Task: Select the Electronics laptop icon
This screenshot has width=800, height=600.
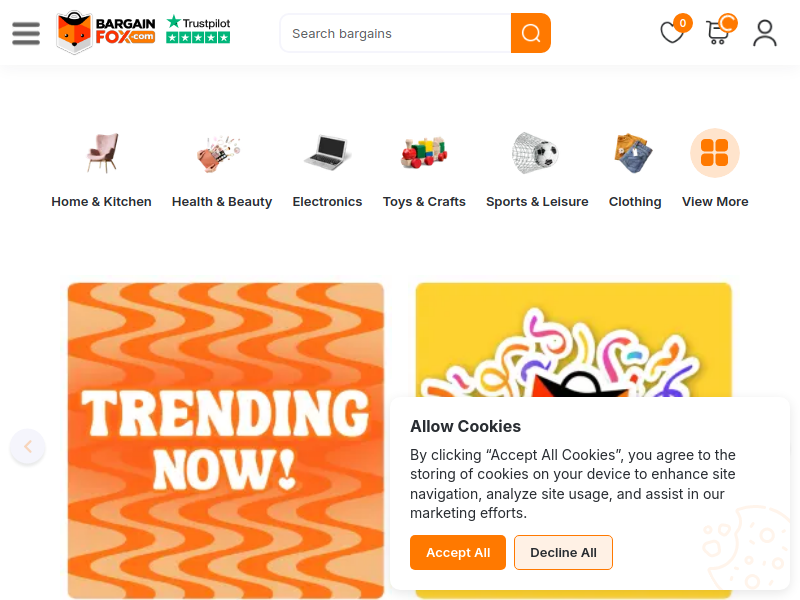Action: coord(327,153)
